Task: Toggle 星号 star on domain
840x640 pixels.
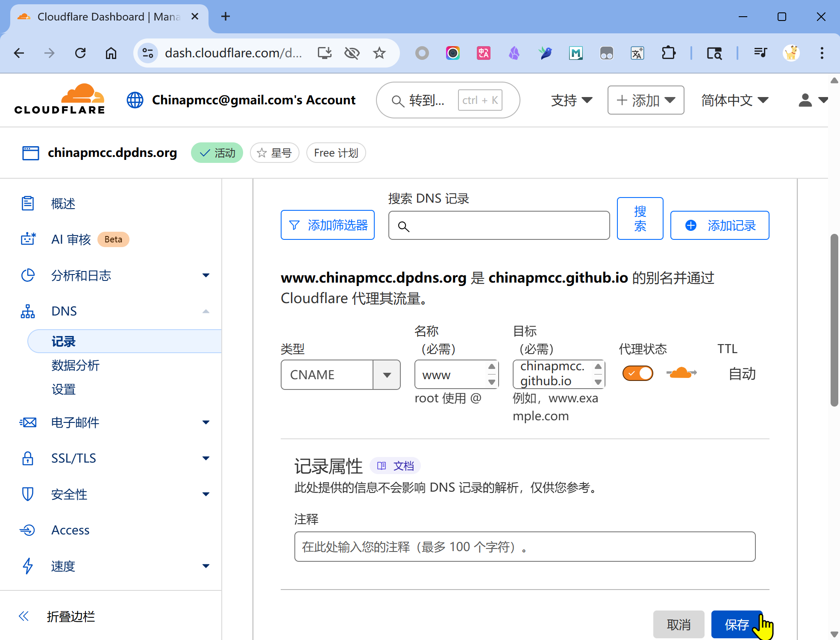Action: tap(274, 153)
